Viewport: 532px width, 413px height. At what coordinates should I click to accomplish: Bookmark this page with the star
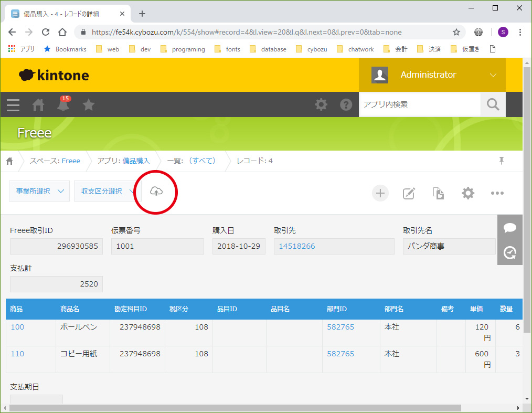click(456, 32)
